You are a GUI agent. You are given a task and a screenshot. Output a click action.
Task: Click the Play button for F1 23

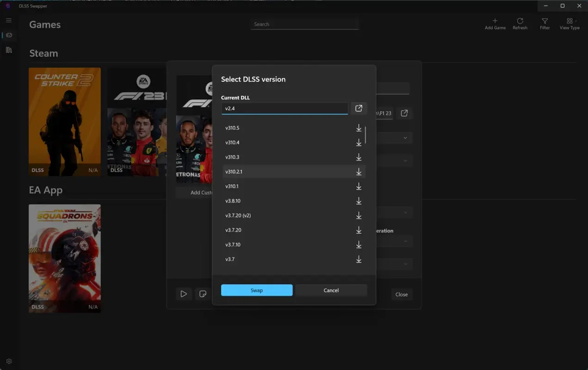pos(184,294)
